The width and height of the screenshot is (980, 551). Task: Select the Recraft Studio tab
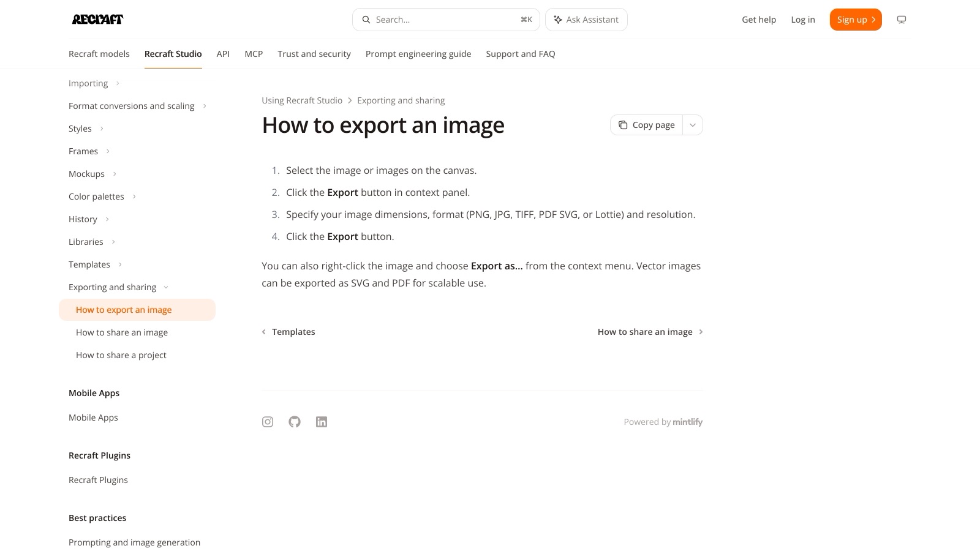click(173, 54)
